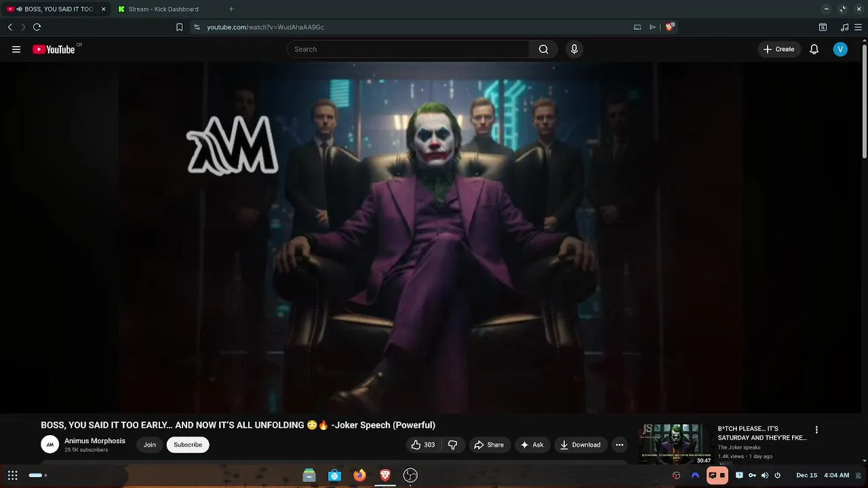
Task: Open the applications grid launcher
Action: click(13, 475)
